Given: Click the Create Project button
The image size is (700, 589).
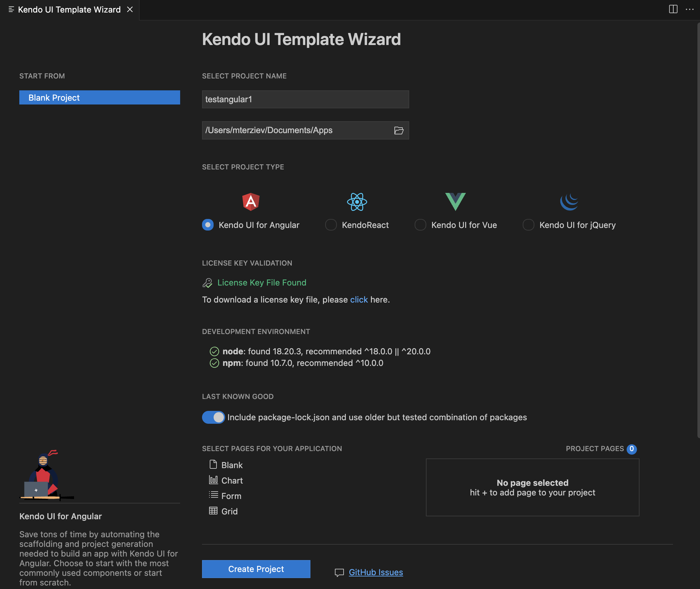Looking at the screenshot, I should tap(256, 569).
